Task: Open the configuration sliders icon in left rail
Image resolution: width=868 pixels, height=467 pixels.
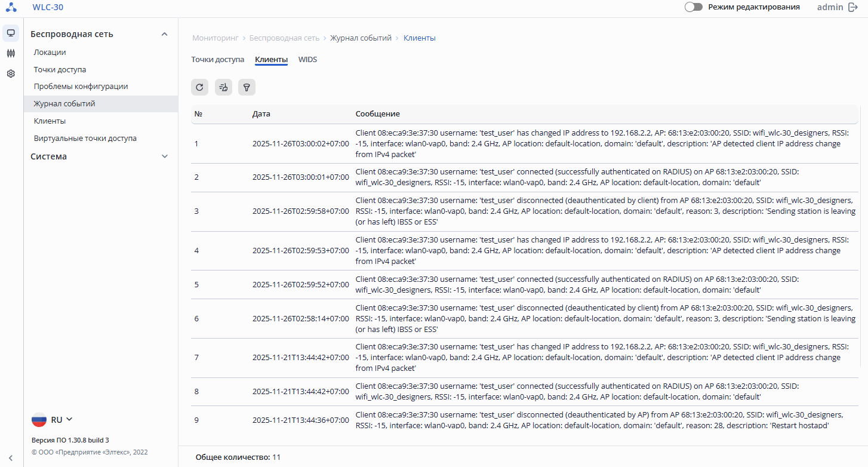Action: [x=11, y=53]
